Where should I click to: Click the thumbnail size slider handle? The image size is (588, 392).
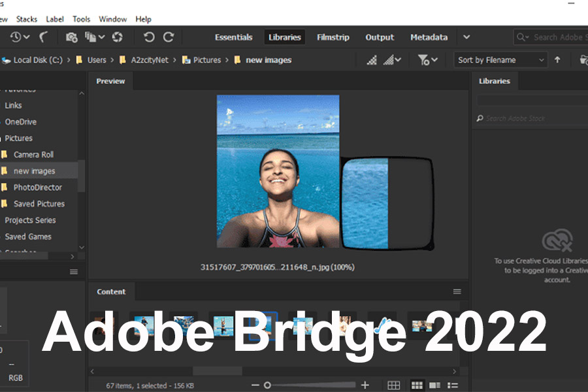tap(267, 385)
